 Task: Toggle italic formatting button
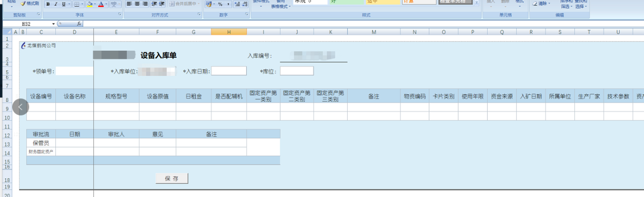pyautogui.click(x=55, y=4)
